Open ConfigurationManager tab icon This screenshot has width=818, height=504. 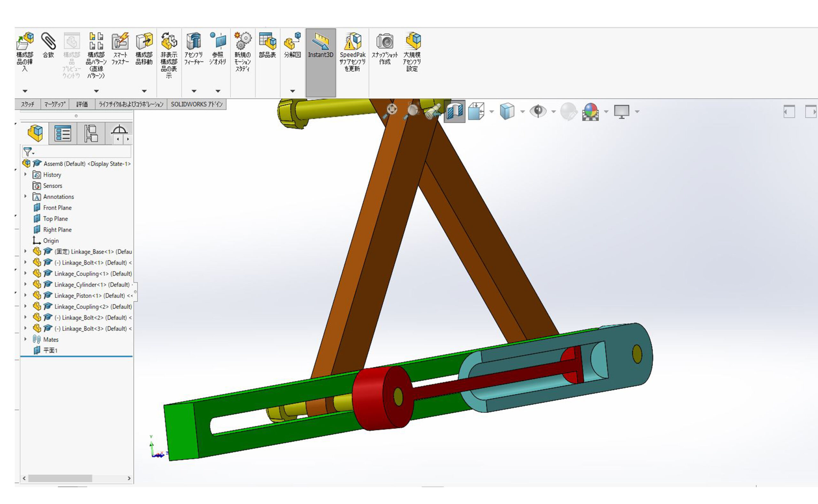[91, 133]
